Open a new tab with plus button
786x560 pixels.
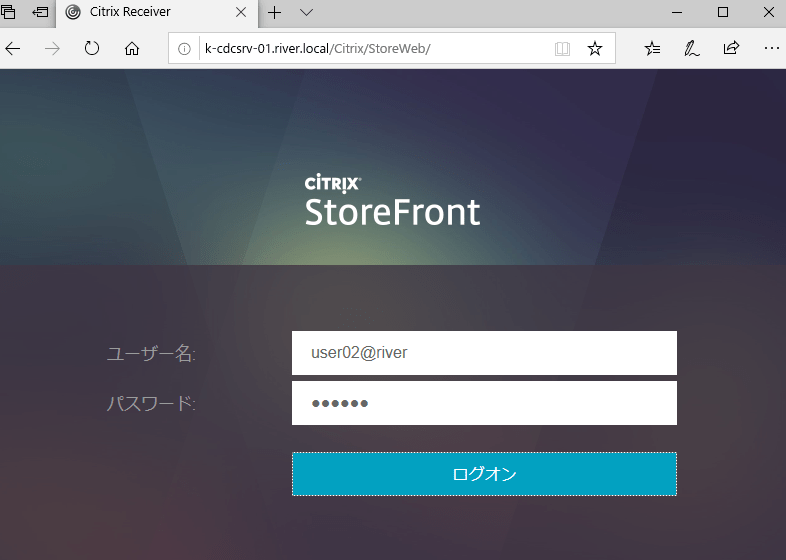click(274, 13)
